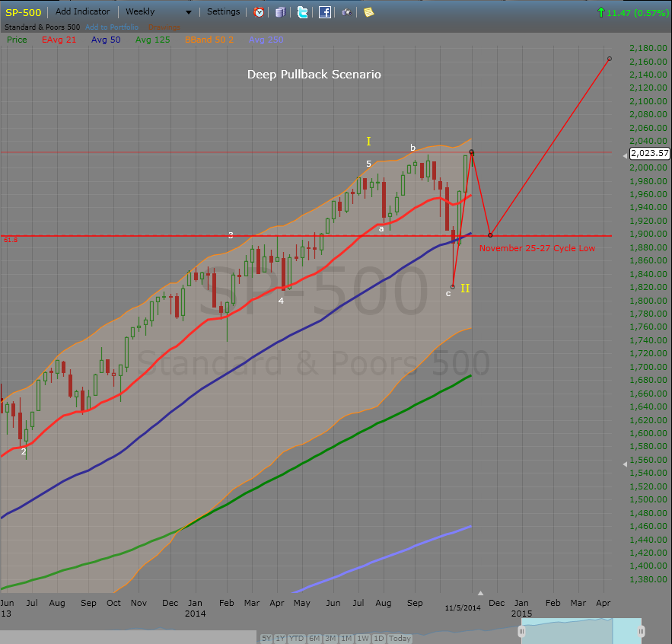672x644 pixels.
Task: Open the Drawings link
Action: (x=164, y=27)
